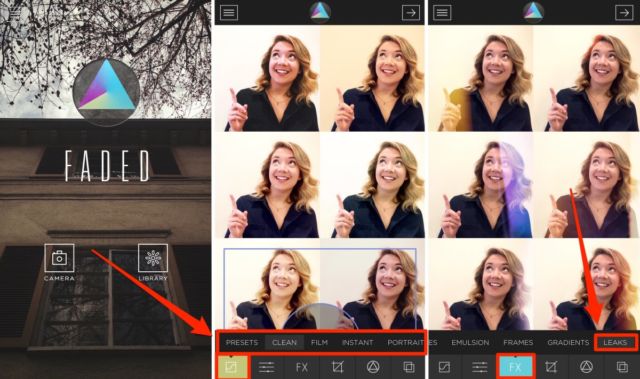Select darker teal-toned preset thumbnail on Presets screen
This screenshot has height=379, width=640.
point(372,185)
